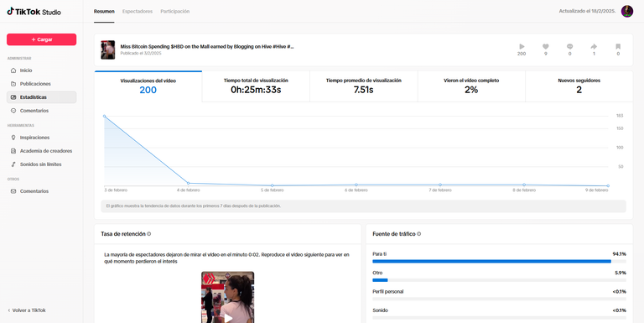Image resolution: width=644 pixels, height=323 pixels.
Task: Select Visualizaciones del video metric
Action: pyautogui.click(x=148, y=86)
